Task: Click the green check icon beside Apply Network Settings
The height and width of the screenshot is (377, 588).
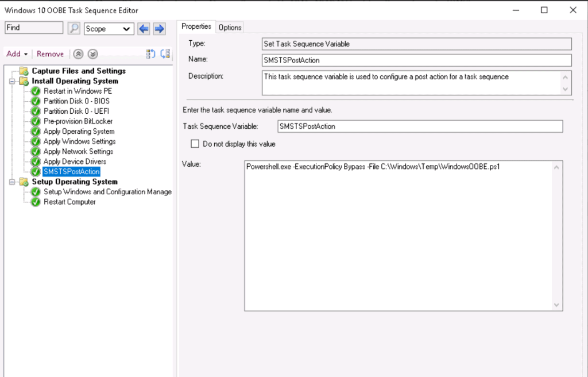Action: pyautogui.click(x=36, y=152)
